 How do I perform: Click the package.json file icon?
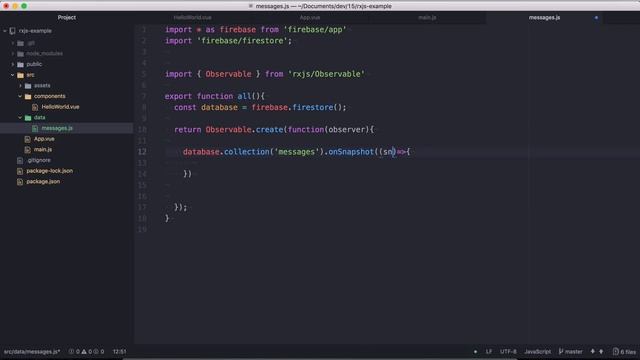(x=20, y=182)
